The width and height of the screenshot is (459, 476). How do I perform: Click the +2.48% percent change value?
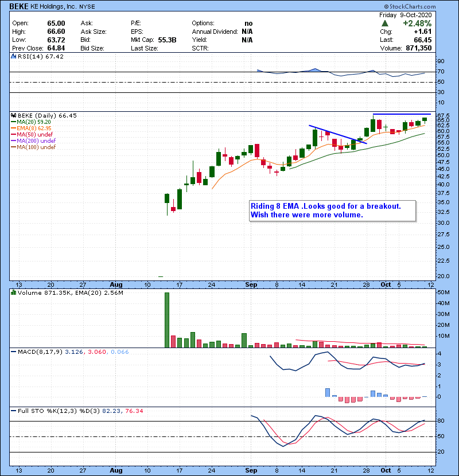(x=417, y=24)
